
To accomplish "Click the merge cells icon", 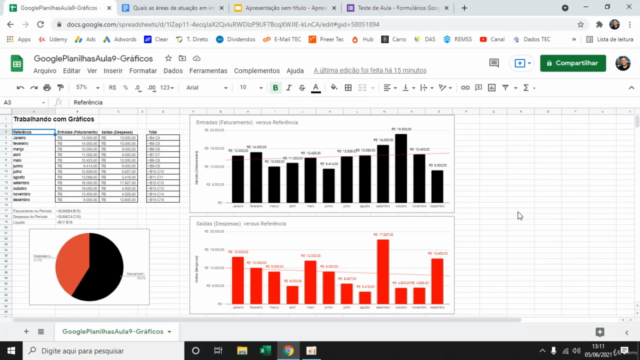I will coord(362,88).
